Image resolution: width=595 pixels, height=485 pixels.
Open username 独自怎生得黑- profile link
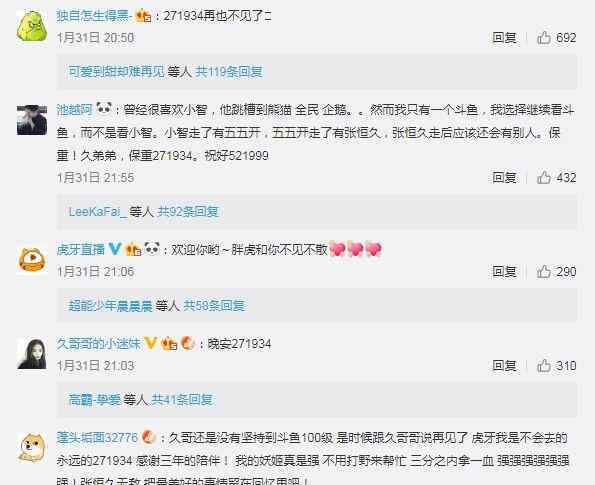tap(94, 16)
